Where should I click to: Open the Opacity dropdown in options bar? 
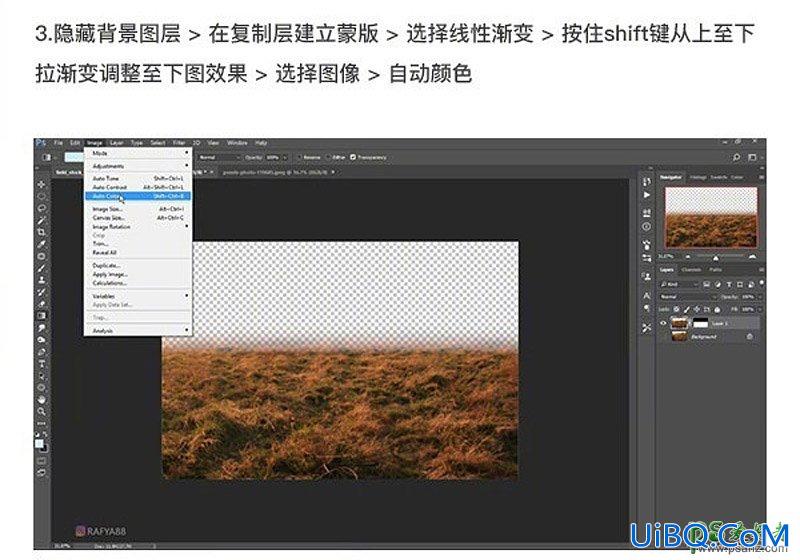click(x=285, y=158)
